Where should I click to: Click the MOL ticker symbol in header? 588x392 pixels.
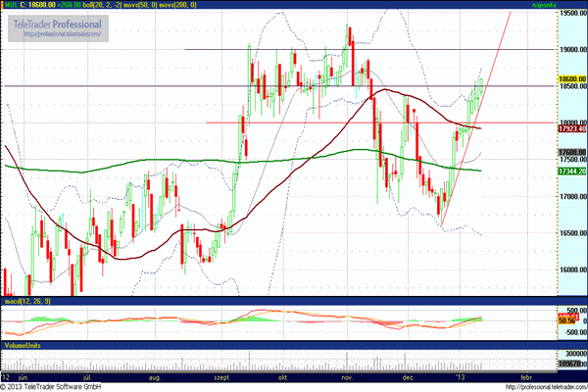coord(9,5)
